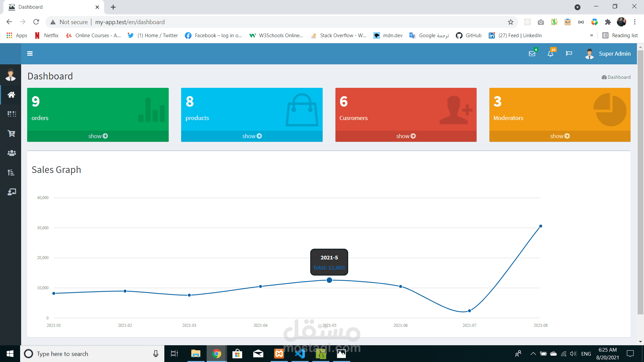The image size is (644, 362).
Task: Open the home icon in sidebar
Action: [x=11, y=95]
